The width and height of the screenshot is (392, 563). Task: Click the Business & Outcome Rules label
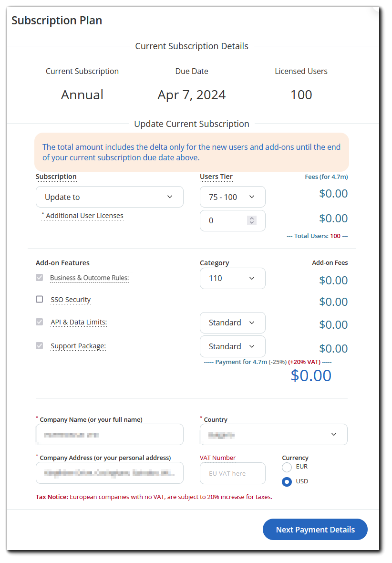[89, 278]
